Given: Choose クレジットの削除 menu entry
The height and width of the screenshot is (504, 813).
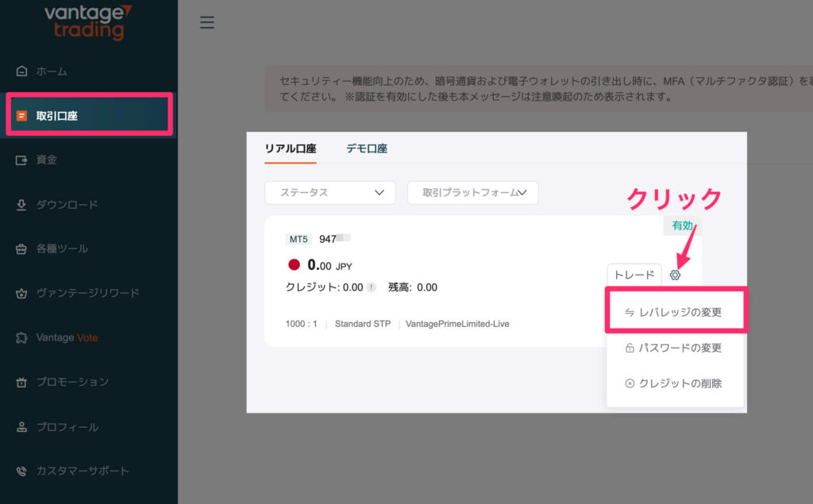Looking at the screenshot, I should click(x=675, y=383).
